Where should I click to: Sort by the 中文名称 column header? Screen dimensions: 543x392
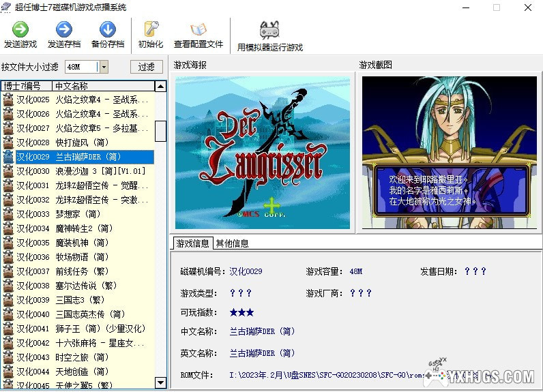(x=102, y=86)
